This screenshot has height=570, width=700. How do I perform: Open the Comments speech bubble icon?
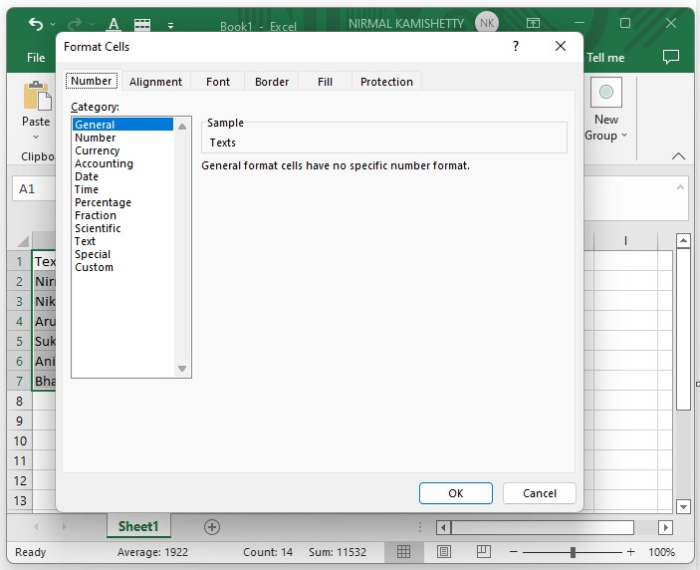click(671, 58)
